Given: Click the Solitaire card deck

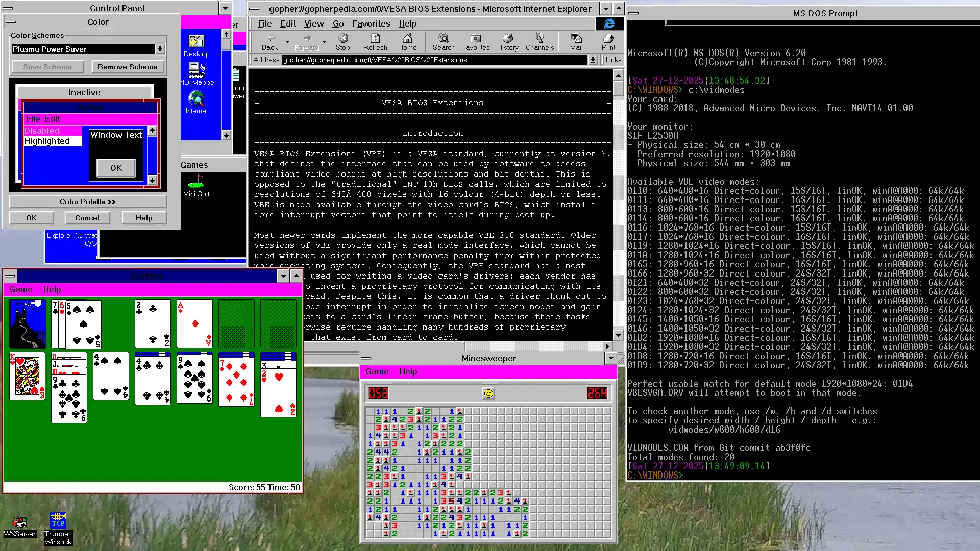Looking at the screenshot, I should pos(28,324).
